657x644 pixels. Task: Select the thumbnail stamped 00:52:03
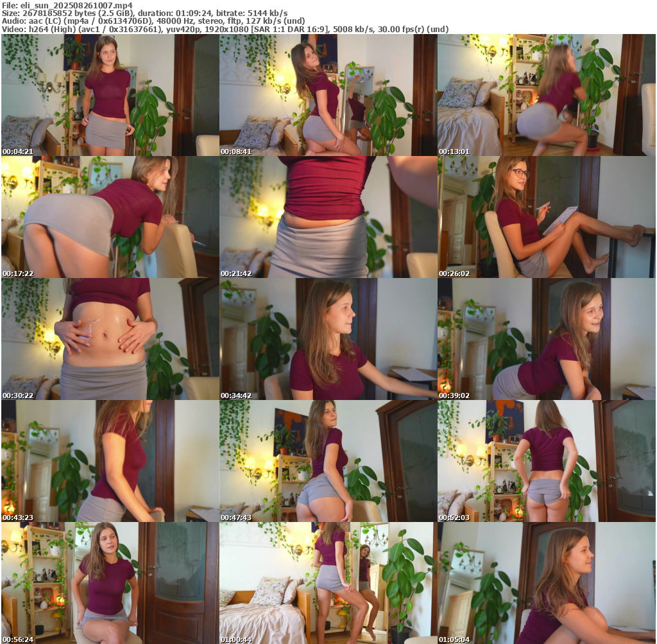(x=547, y=461)
